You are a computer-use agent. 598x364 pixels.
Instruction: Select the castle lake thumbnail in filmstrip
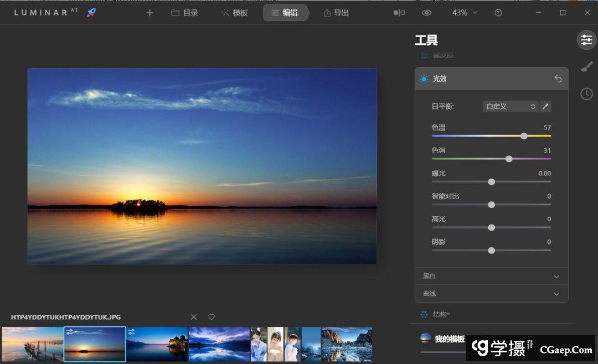pos(157,344)
